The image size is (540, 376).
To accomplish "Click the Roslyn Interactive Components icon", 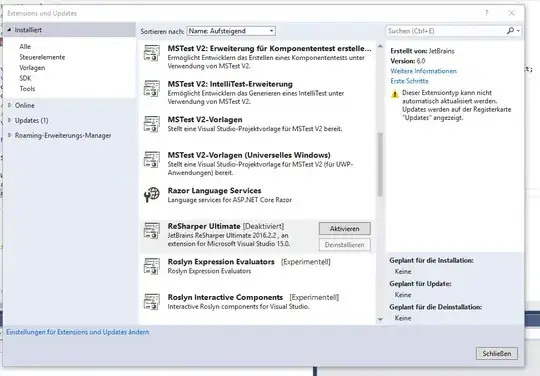I will click(x=152, y=302).
